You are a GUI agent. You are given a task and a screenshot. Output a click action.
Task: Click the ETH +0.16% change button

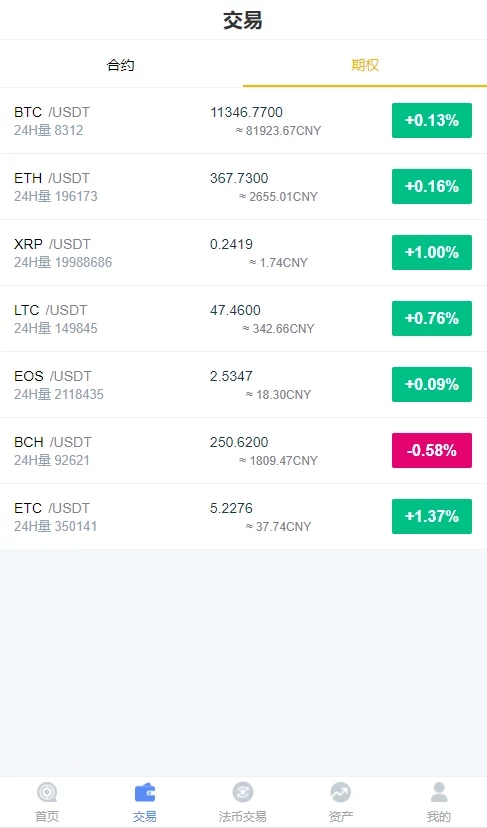(432, 186)
